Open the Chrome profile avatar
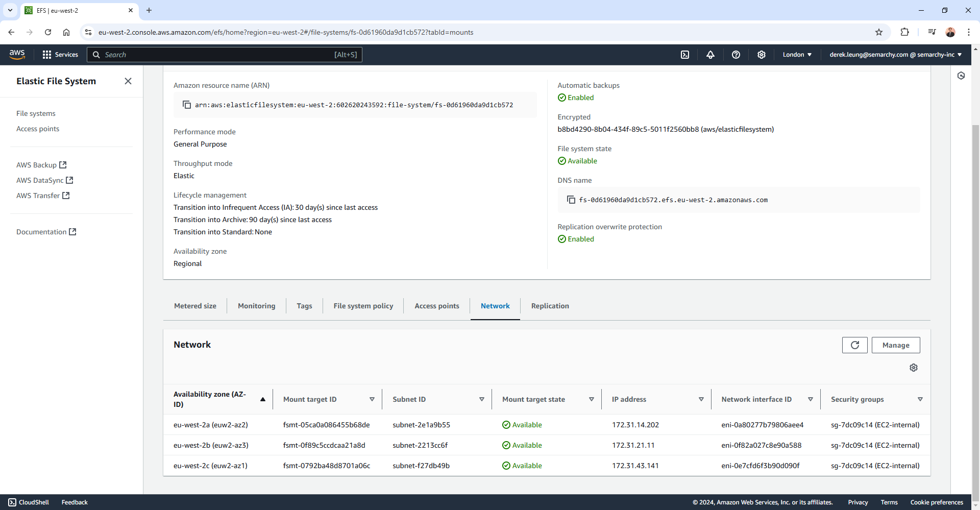 [x=950, y=32]
